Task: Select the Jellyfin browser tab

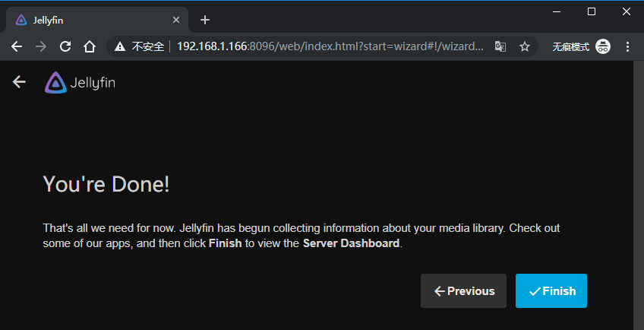Action: click(x=91, y=20)
